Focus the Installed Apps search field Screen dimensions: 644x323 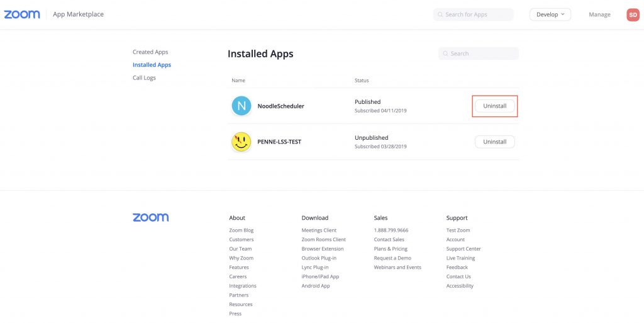479,54
